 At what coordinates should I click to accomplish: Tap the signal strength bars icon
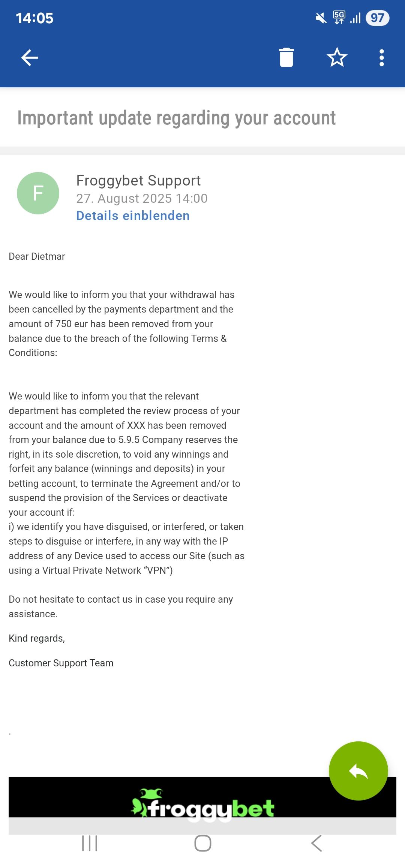355,18
